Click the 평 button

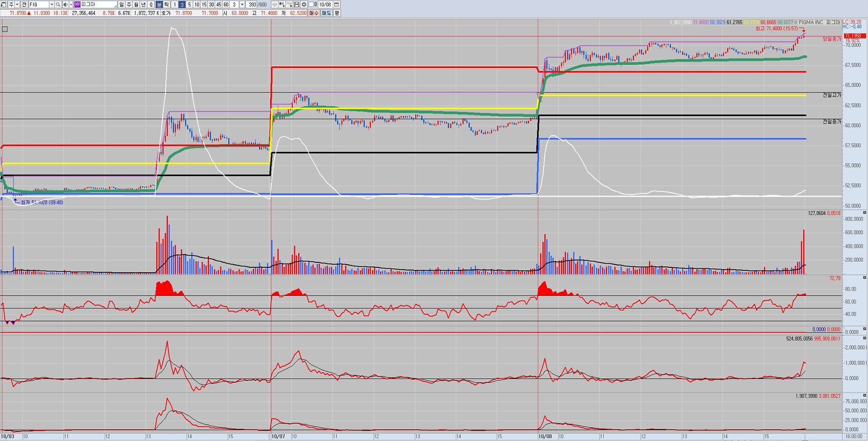[x=337, y=13]
